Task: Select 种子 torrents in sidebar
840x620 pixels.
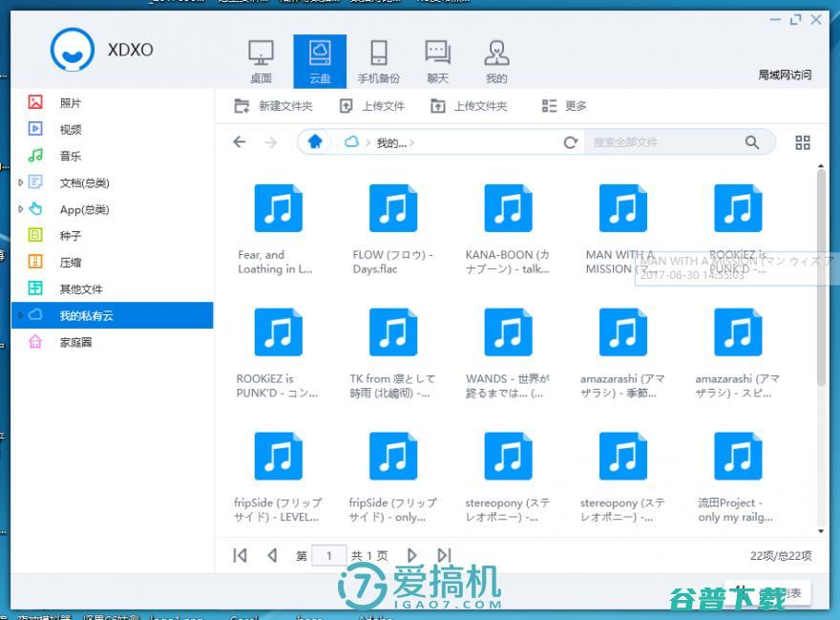Action: click(x=113, y=235)
